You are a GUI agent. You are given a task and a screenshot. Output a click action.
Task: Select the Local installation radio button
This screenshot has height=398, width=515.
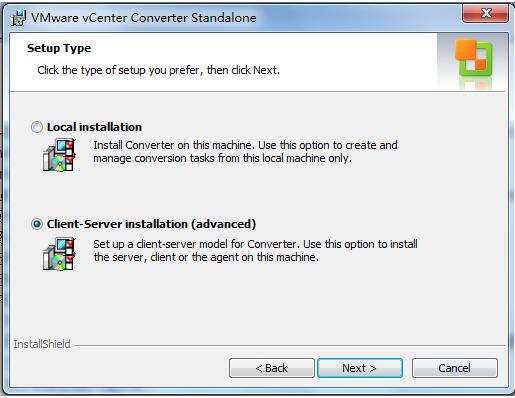(37, 127)
